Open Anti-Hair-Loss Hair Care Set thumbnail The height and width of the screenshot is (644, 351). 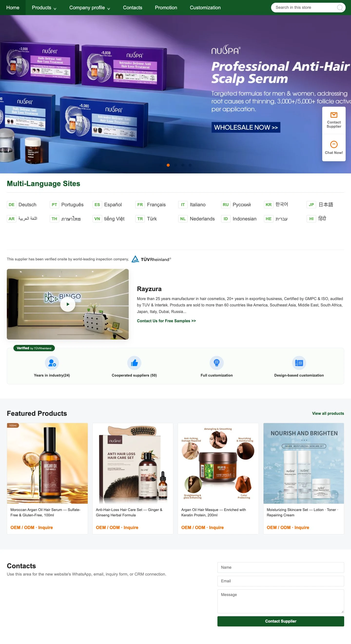click(133, 463)
